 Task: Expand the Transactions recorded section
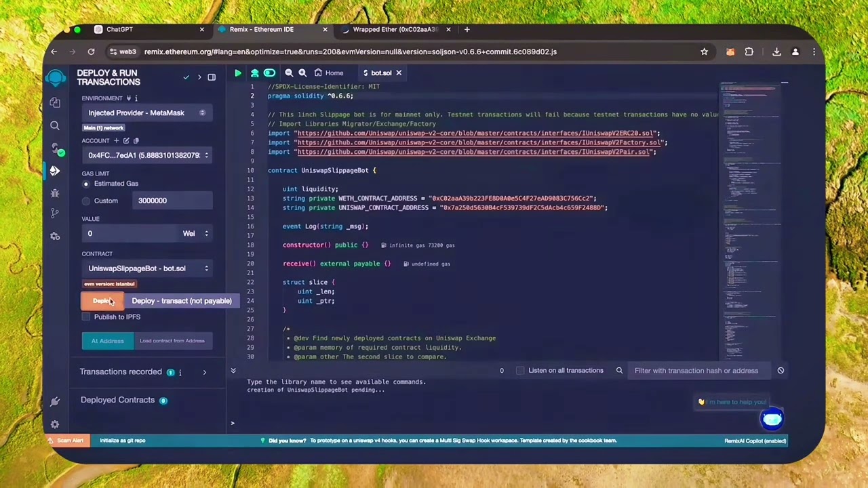(204, 372)
